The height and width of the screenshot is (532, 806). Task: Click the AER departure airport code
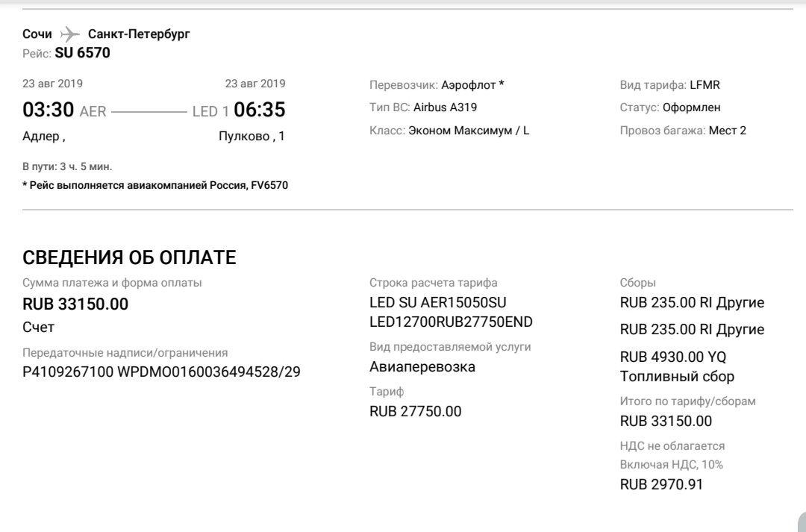(93, 112)
